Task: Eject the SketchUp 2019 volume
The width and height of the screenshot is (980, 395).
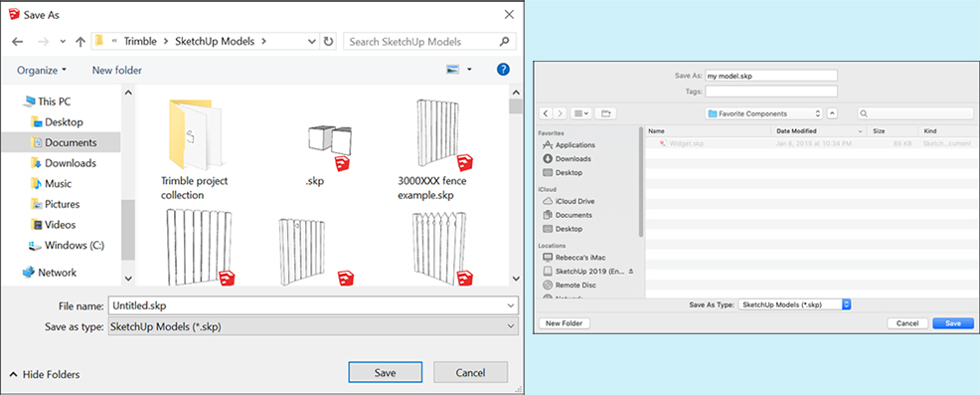Action: pos(630,271)
